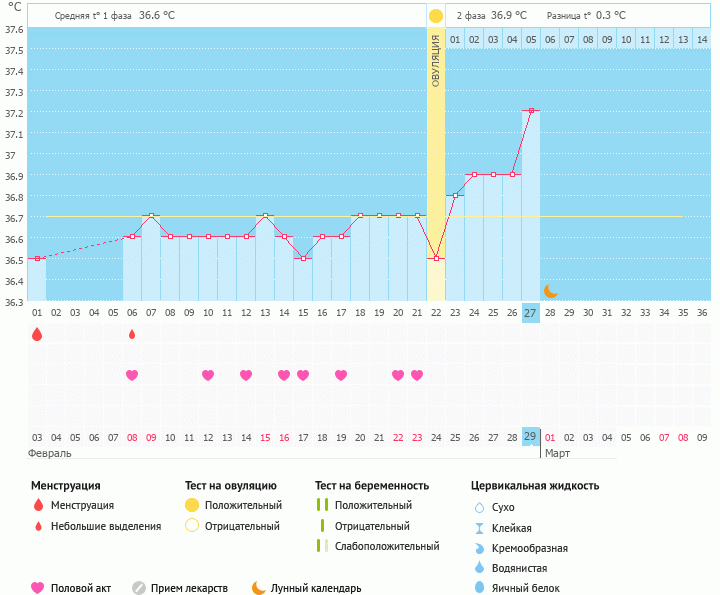This screenshot has height=595, width=720.
Task: Select the heart icon under February 19
Action: [341, 375]
